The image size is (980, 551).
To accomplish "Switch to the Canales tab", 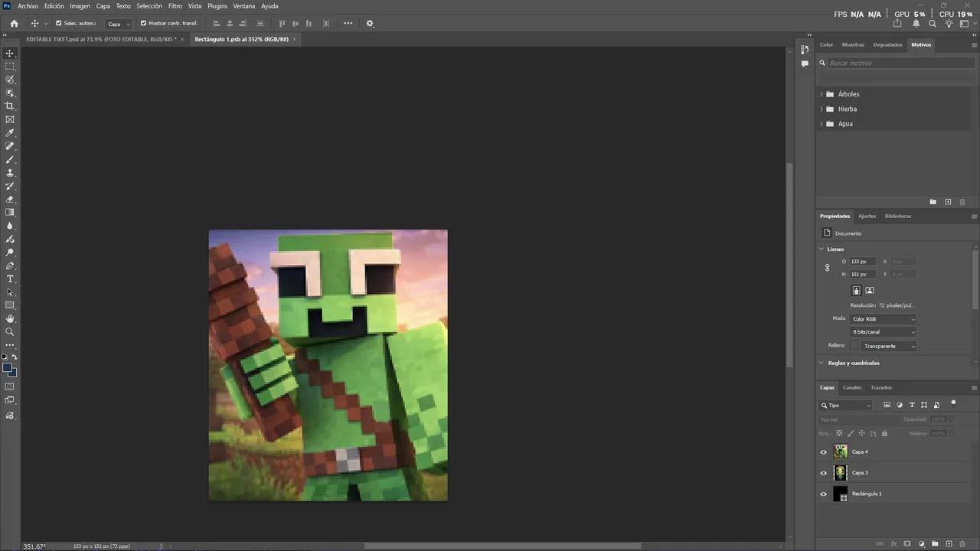I will point(852,388).
